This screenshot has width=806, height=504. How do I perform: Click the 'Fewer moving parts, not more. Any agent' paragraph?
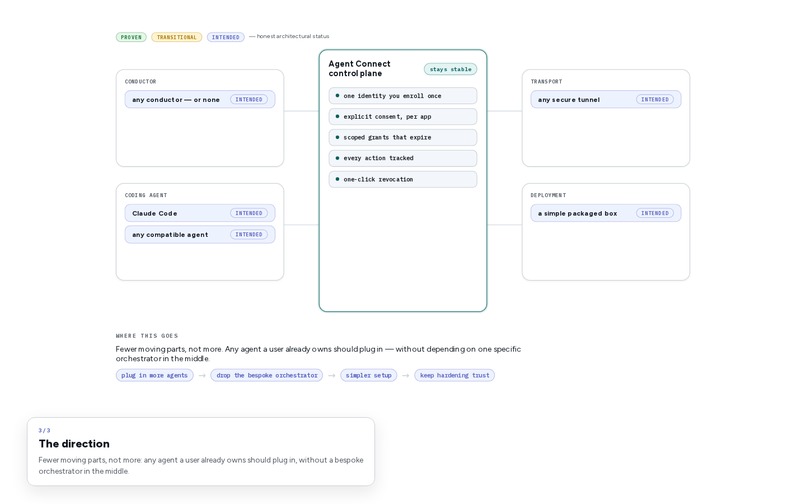pyautogui.click(x=318, y=354)
